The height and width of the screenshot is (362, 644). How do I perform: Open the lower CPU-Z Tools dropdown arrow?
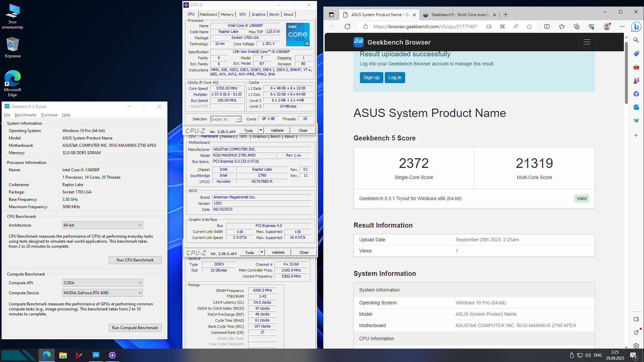pos(262,252)
